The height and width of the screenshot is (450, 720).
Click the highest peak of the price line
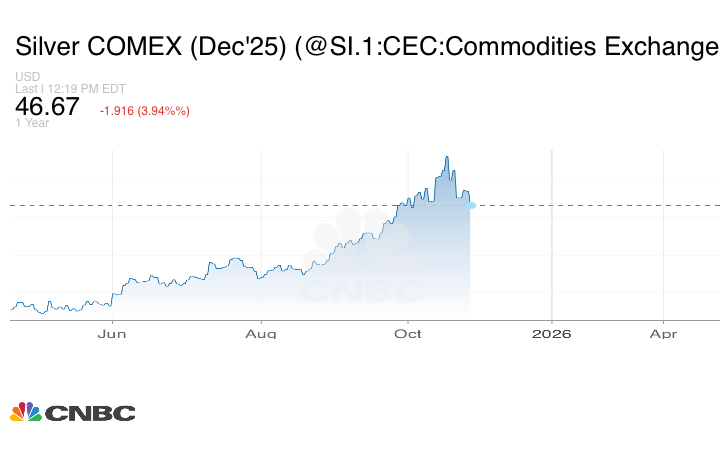click(x=447, y=157)
